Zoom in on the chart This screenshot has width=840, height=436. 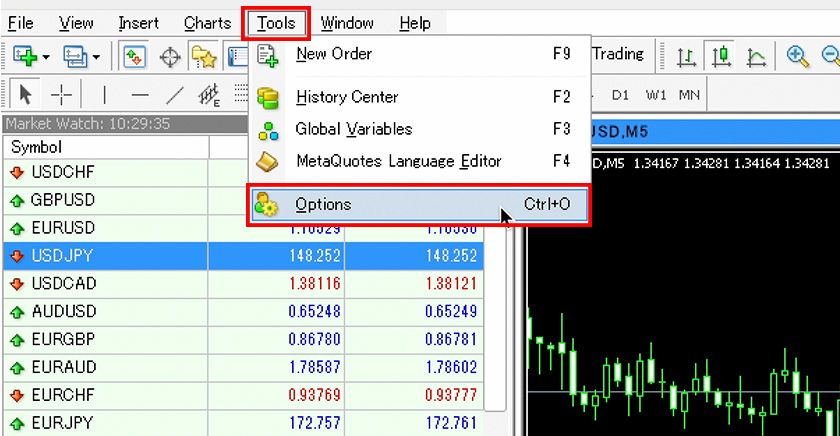tap(797, 56)
